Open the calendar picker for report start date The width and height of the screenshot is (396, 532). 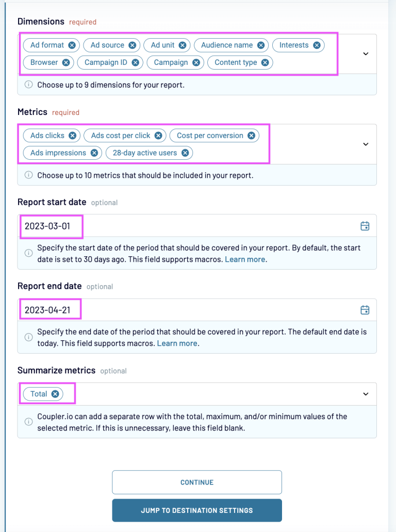[x=365, y=225]
